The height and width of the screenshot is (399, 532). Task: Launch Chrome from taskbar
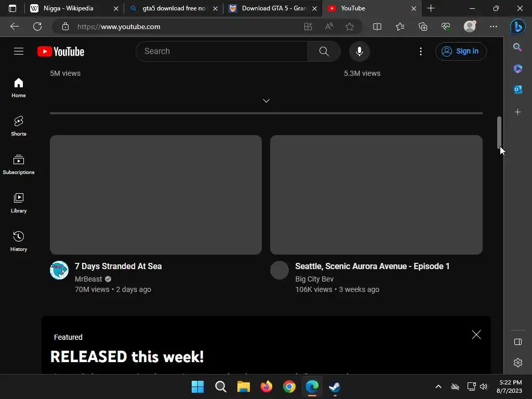coord(289,387)
